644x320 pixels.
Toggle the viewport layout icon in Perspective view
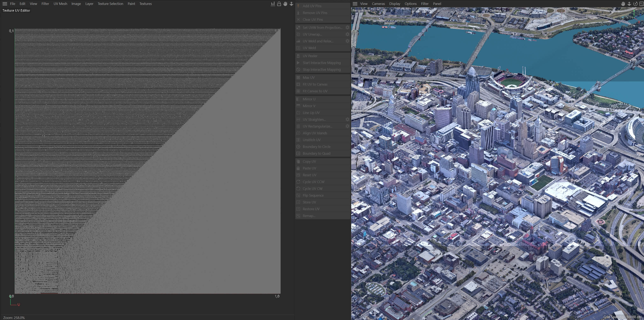pyautogui.click(x=641, y=4)
